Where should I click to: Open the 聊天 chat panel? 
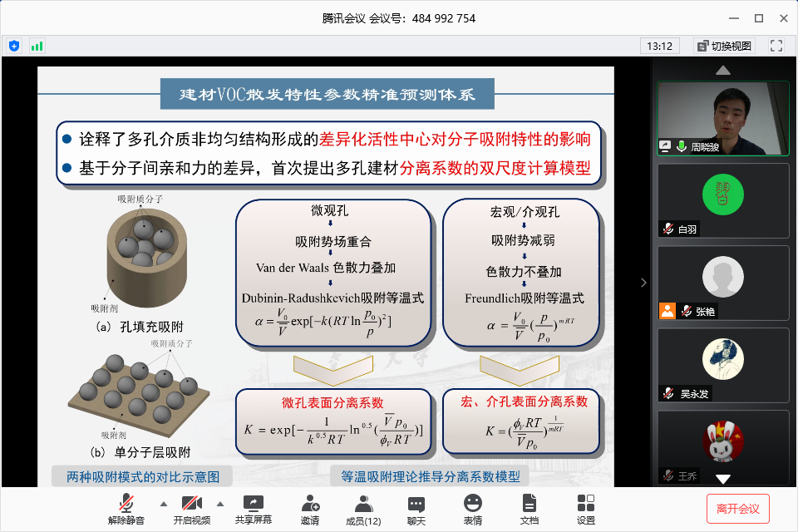(416, 508)
